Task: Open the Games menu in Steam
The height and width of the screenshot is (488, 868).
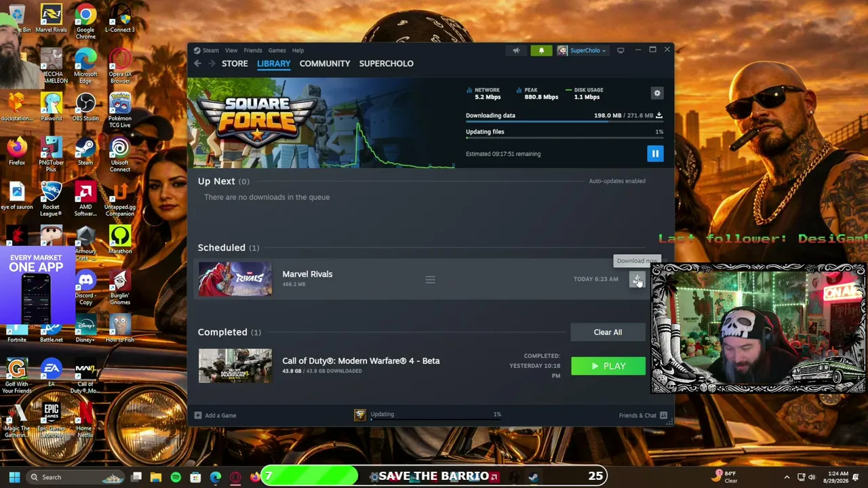Action: [277, 50]
